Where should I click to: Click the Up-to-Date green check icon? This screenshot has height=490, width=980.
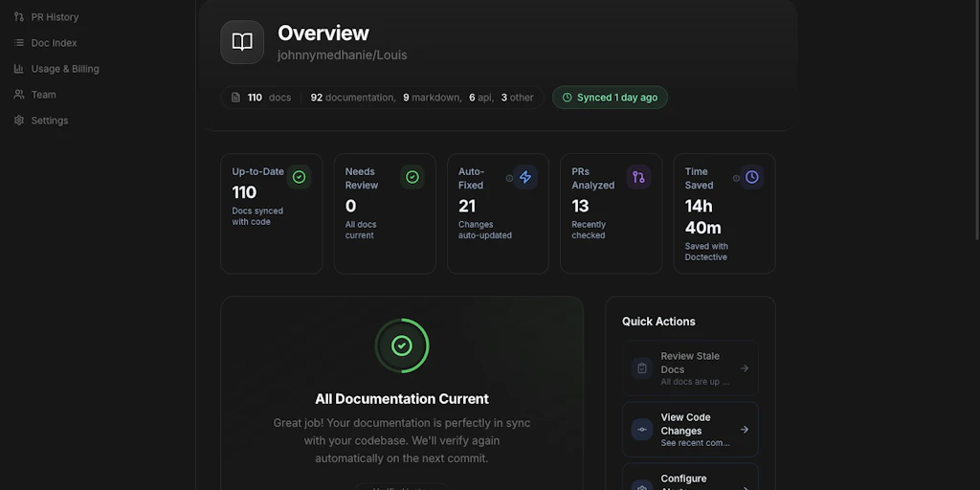[x=299, y=177]
